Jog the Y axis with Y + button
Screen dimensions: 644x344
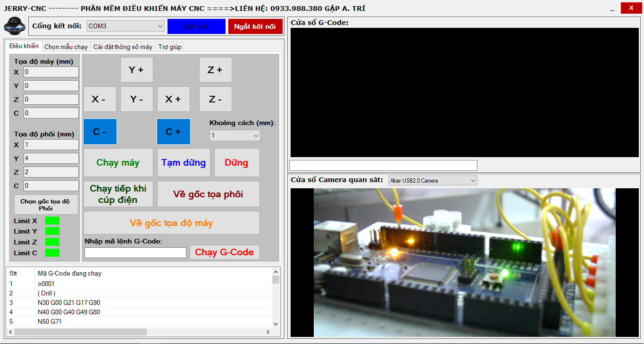(x=136, y=70)
